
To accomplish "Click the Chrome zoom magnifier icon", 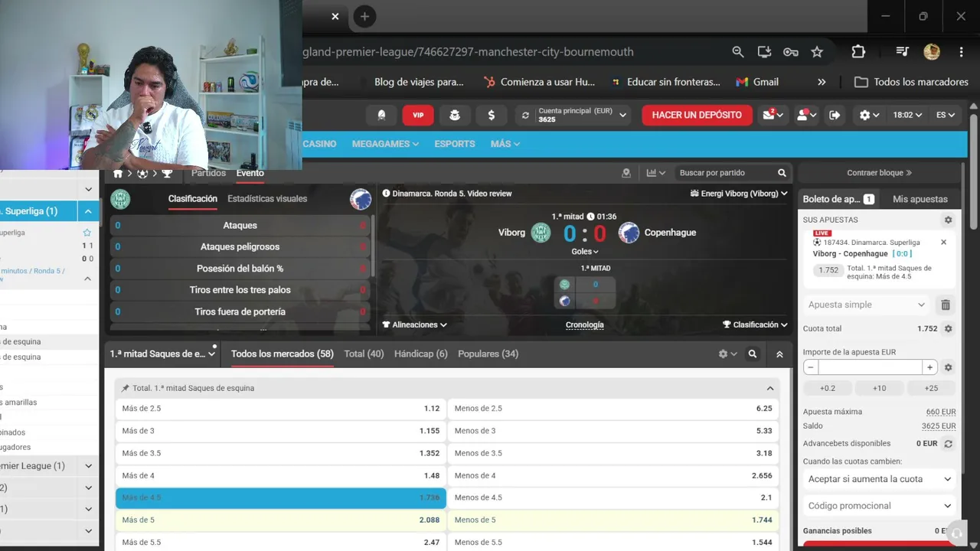I will point(738,52).
